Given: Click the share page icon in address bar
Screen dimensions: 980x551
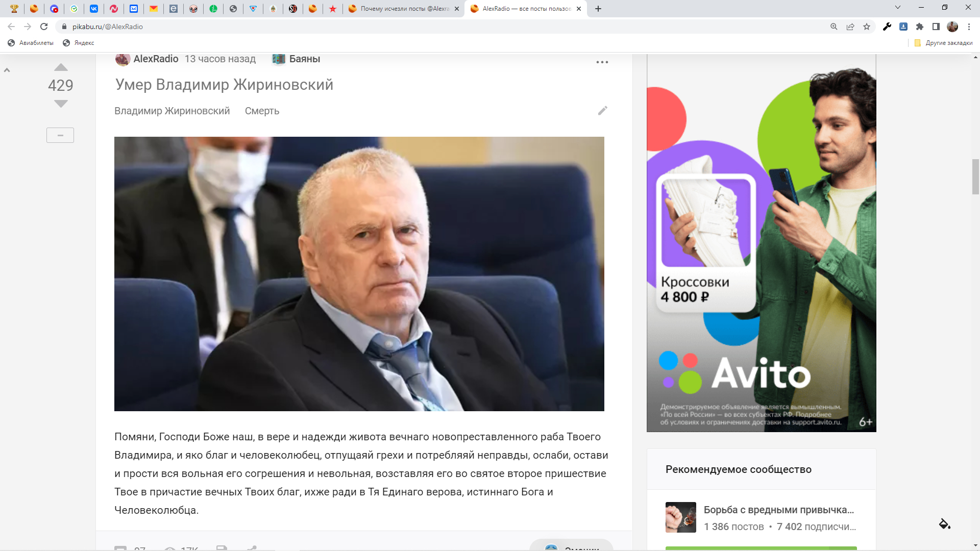Looking at the screenshot, I should tap(850, 27).
